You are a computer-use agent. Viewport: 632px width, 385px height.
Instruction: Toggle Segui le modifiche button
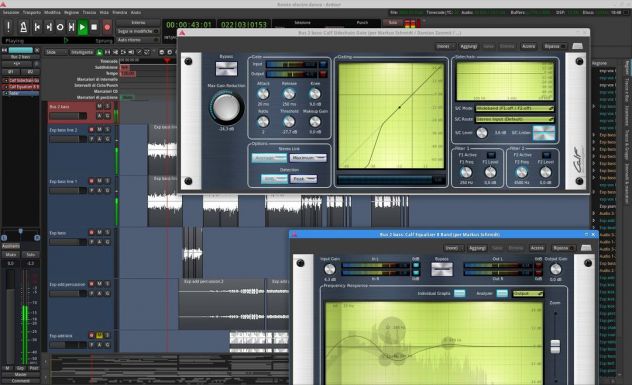138,31
